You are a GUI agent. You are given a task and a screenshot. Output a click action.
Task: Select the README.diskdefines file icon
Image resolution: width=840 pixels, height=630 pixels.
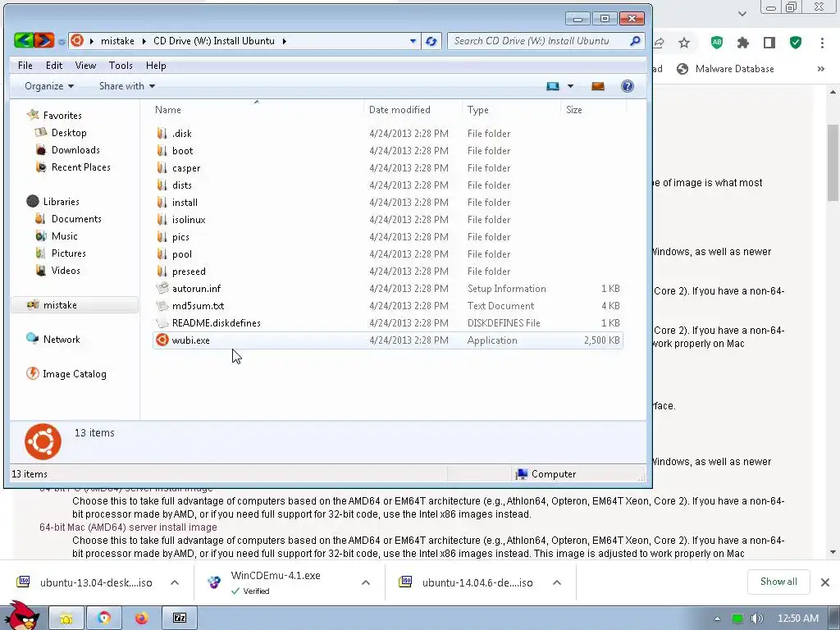click(162, 323)
